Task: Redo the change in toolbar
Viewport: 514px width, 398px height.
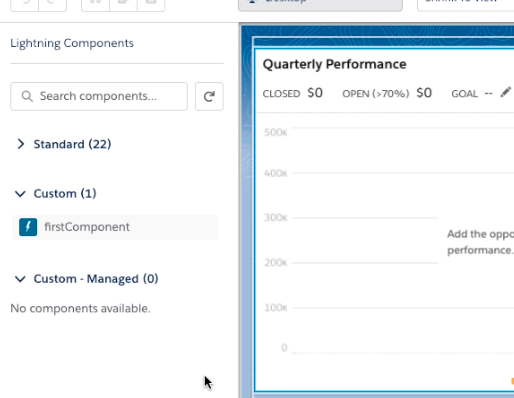Action: tap(53, 4)
